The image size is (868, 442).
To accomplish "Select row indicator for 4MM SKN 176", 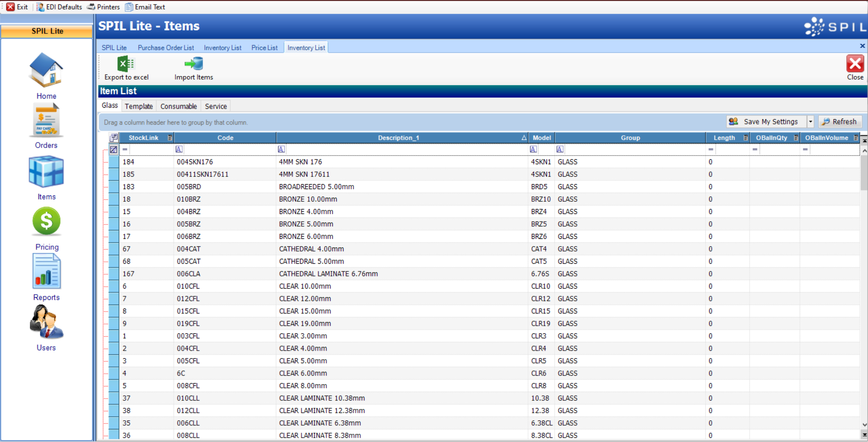I will point(114,162).
